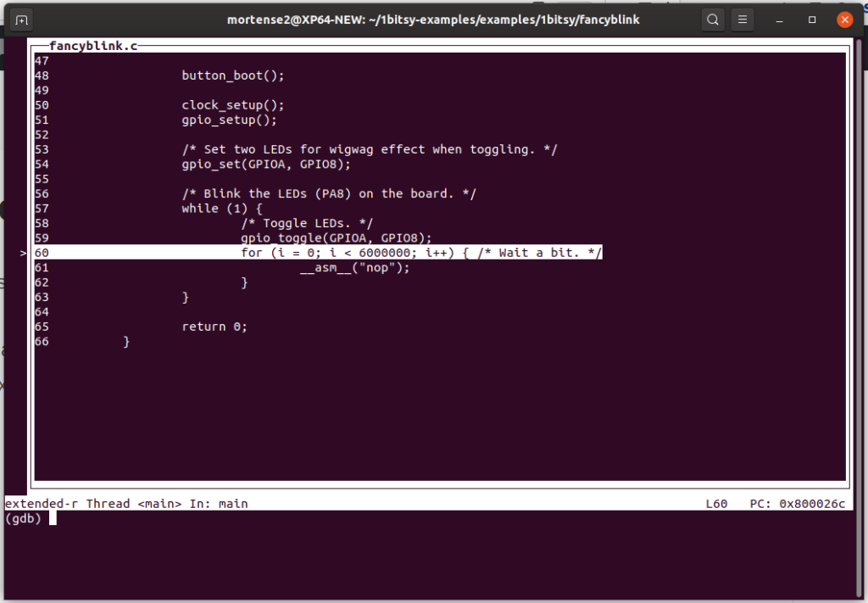Click the window title showing the fancyblink path
Screen dimensions: 868x603
[x=433, y=20]
